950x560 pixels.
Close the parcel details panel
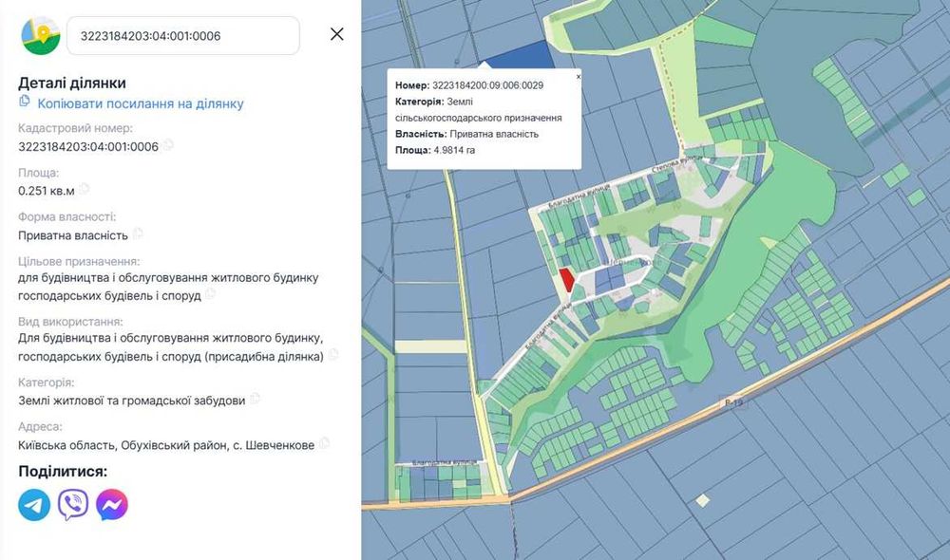[337, 34]
